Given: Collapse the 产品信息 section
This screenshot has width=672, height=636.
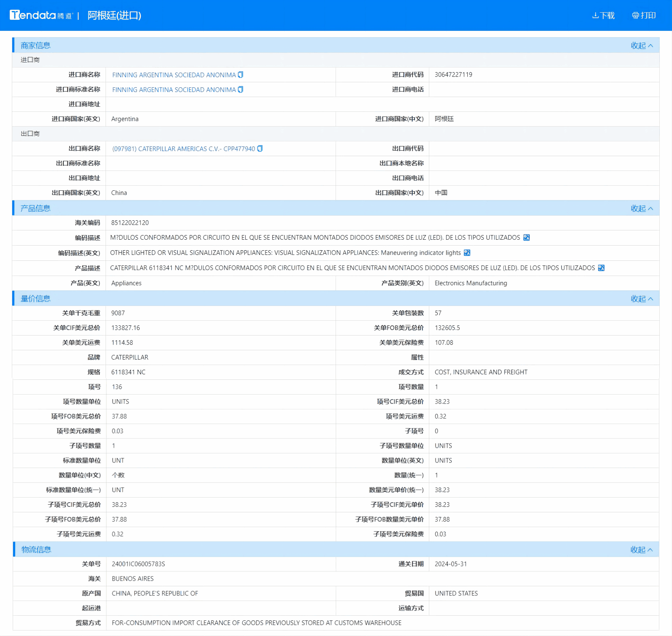Looking at the screenshot, I should [x=642, y=208].
